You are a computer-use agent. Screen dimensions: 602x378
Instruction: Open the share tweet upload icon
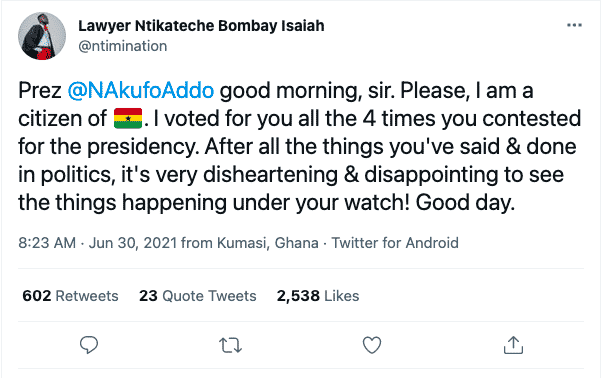point(513,345)
